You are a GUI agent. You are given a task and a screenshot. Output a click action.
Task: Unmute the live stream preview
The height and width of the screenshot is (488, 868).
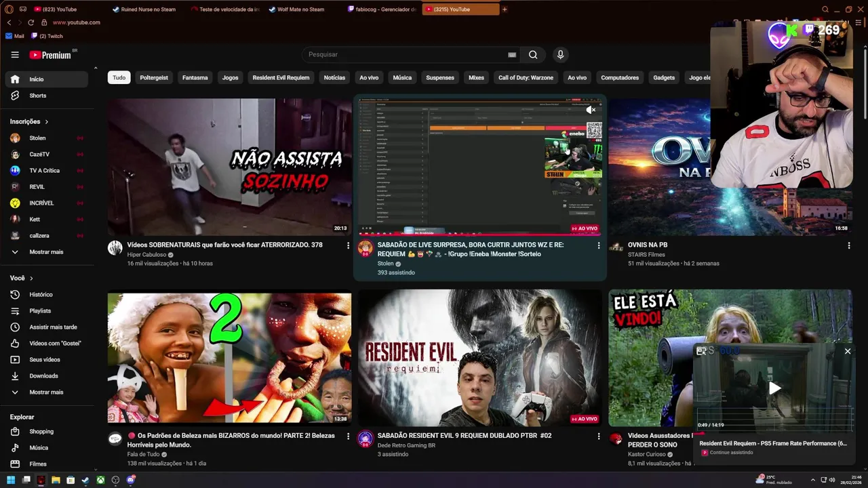(x=591, y=110)
